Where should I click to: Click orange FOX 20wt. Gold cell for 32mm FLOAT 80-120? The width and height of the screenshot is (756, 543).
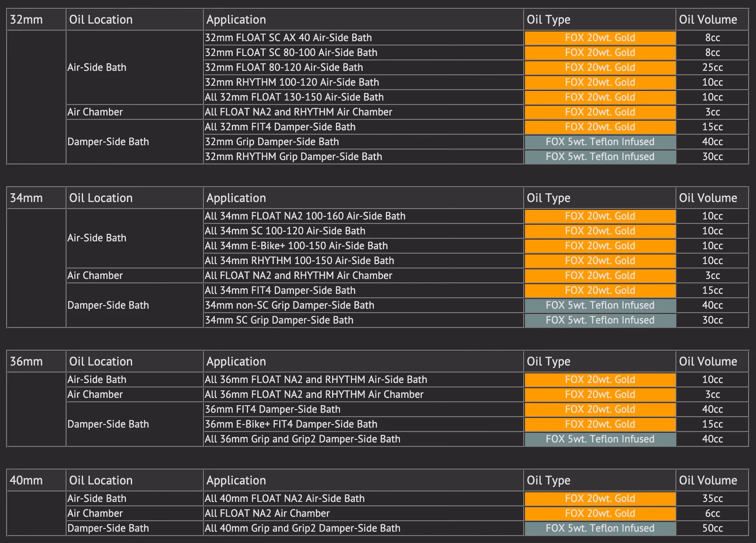click(x=600, y=67)
